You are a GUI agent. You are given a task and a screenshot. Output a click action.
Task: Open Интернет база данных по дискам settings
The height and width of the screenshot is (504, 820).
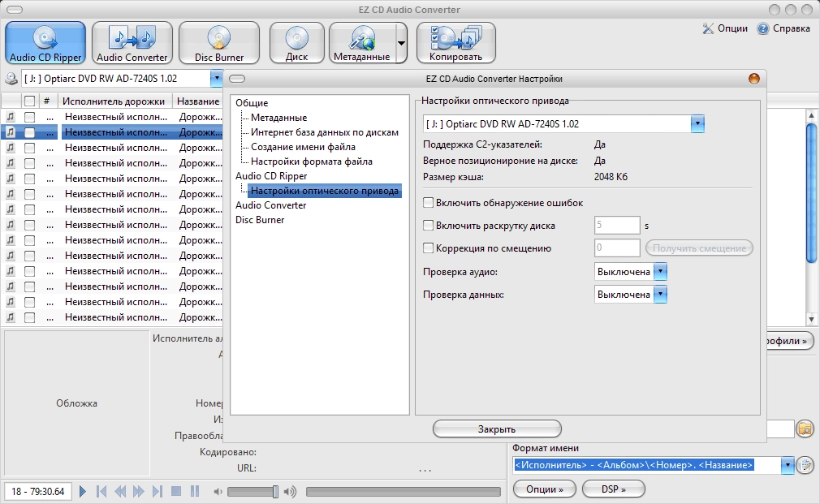pos(325,132)
